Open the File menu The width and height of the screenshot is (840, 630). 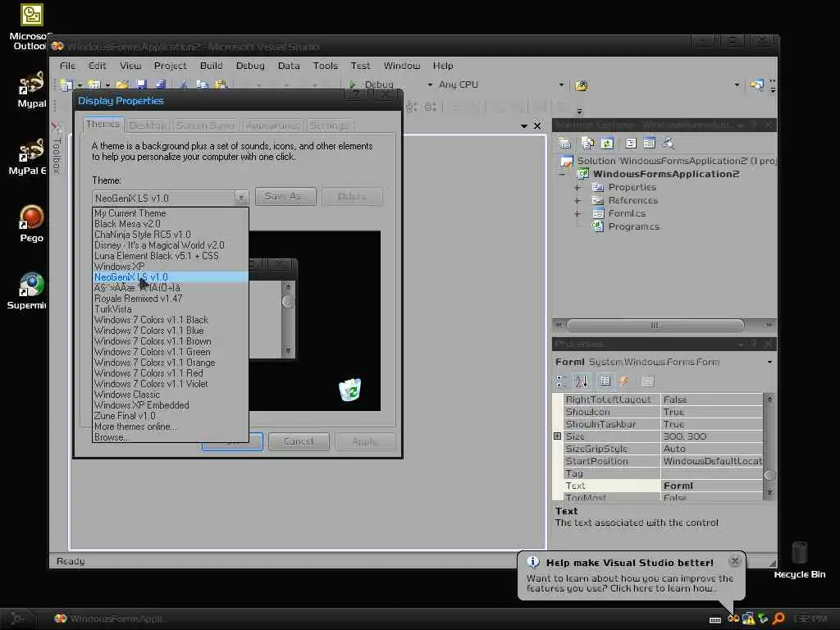click(67, 66)
